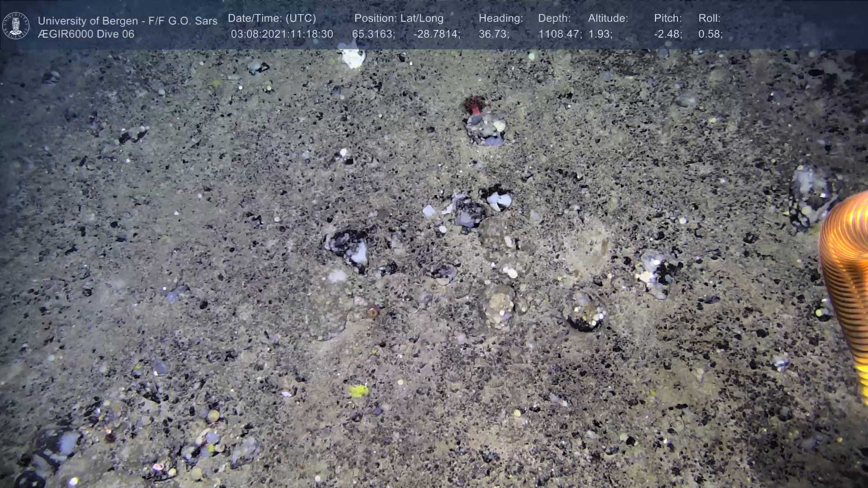Click the red sea anemone on seafloor
Image resolution: width=868 pixels, height=488 pixels.
point(474,106)
